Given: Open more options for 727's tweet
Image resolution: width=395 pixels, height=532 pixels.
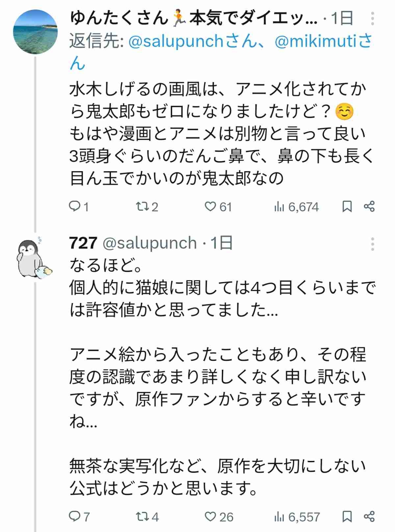Looking at the screenshot, I should pos(372,244).
